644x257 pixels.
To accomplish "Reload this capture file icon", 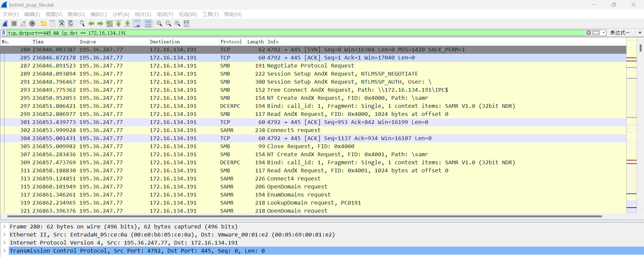I will coord(71,24).
